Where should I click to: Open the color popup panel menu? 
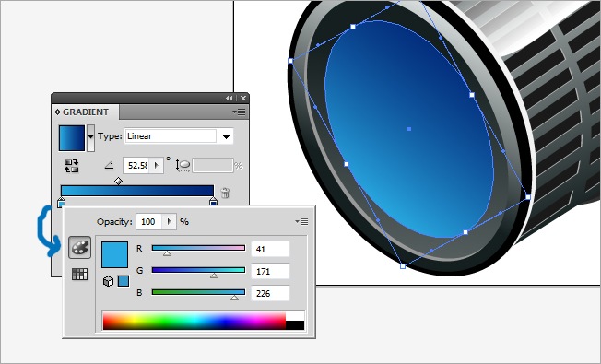coord(302,221)
